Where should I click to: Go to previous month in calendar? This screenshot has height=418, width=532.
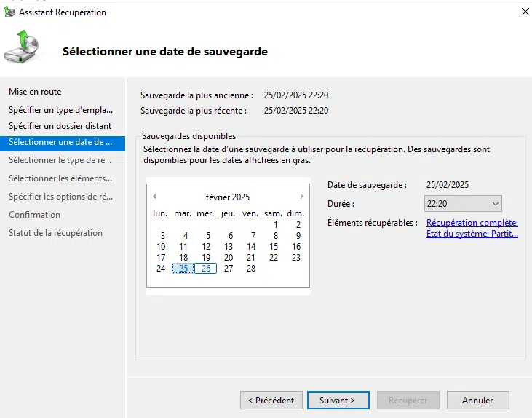point(154,197)
